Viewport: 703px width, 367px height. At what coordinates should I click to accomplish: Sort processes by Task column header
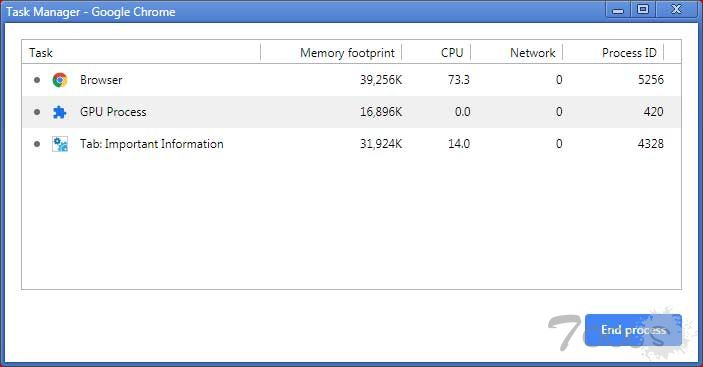pos(141,52)
